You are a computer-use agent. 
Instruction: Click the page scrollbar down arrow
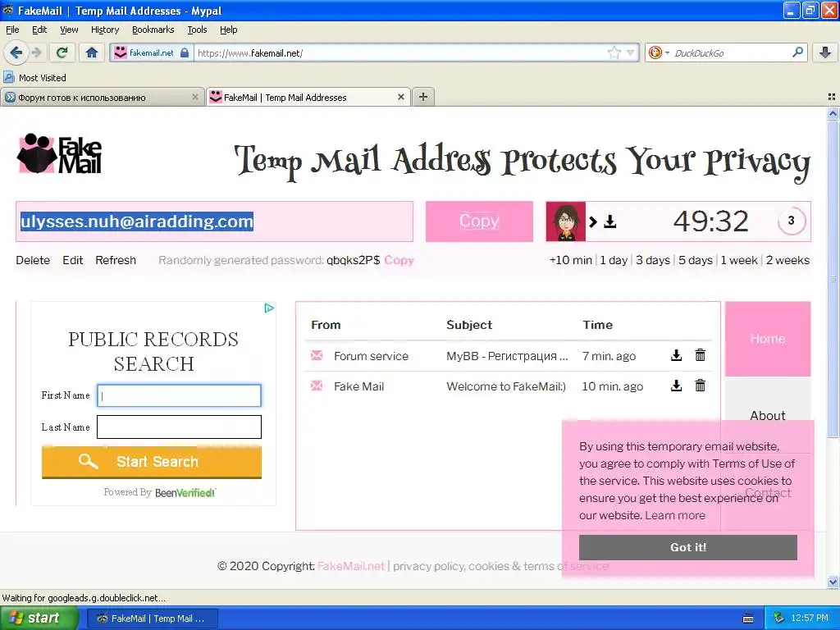tap(833, 582)
